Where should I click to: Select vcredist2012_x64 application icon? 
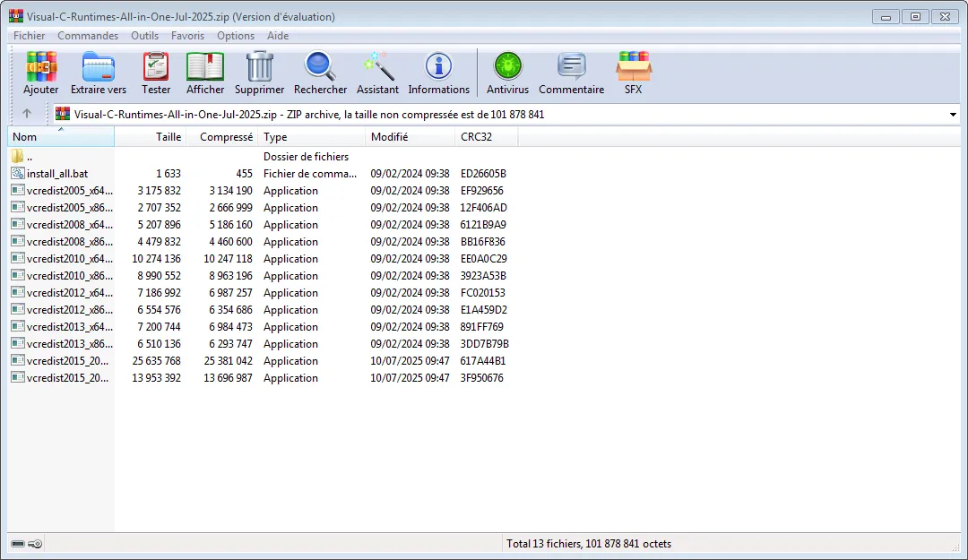point(18,293)
